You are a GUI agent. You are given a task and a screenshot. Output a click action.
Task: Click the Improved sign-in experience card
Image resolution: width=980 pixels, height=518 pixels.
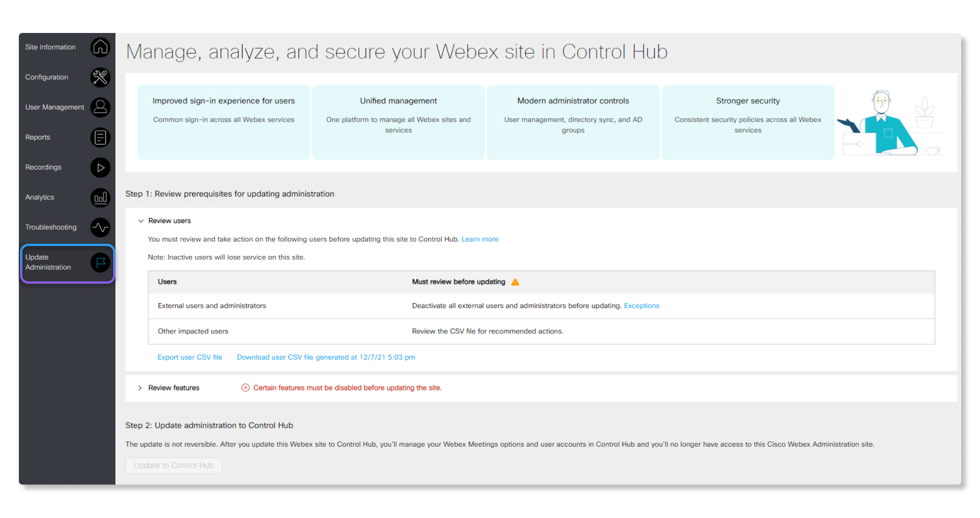point(224,122)
